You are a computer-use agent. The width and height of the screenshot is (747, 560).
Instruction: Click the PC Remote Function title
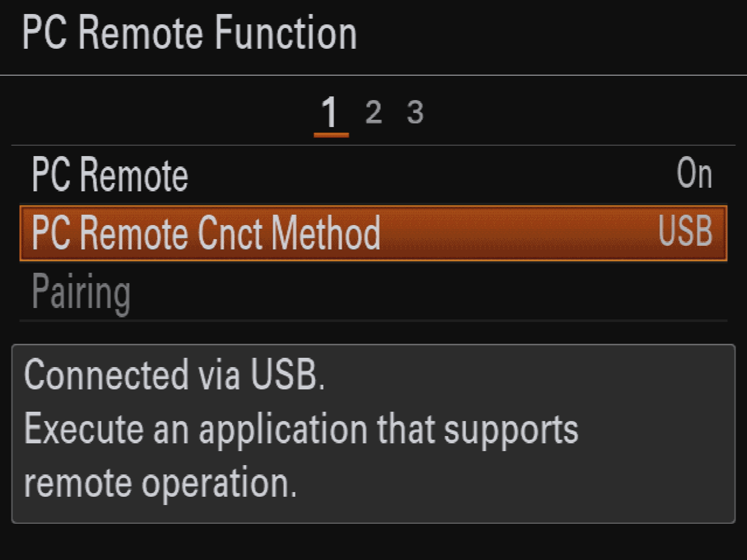pos(189,33)
